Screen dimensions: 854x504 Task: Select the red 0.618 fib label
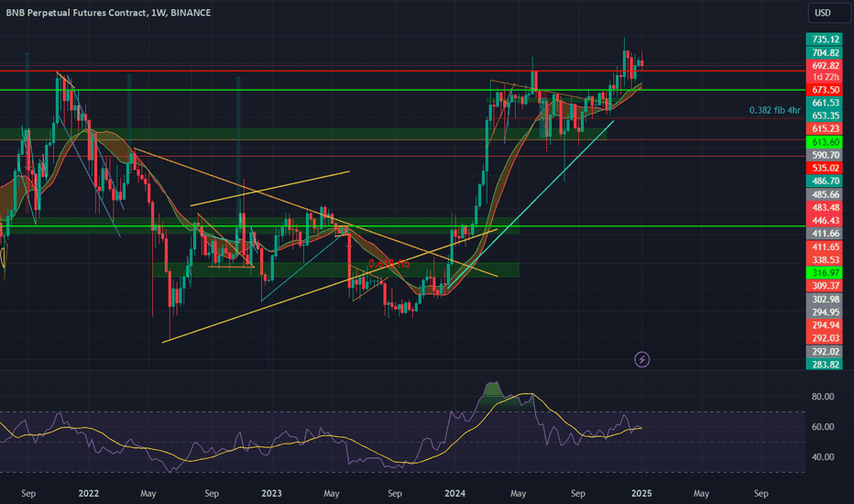click(389, 264)
